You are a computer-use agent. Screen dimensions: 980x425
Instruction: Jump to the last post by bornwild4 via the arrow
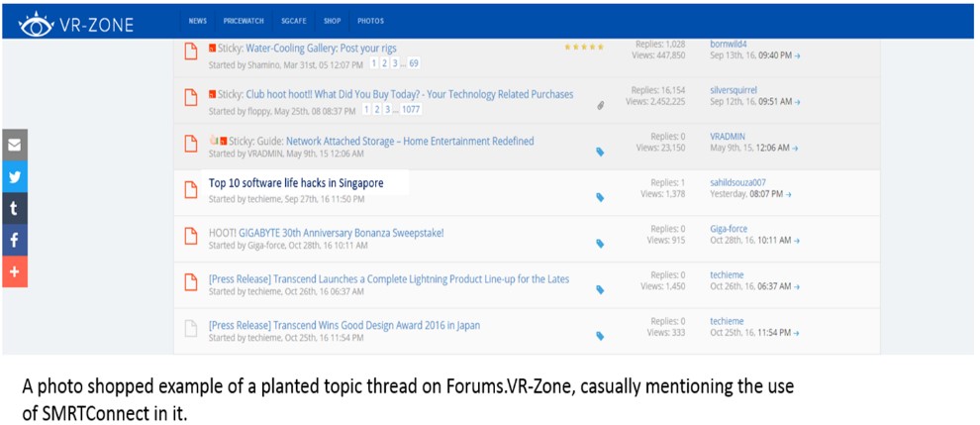click(x=798, y=55)
